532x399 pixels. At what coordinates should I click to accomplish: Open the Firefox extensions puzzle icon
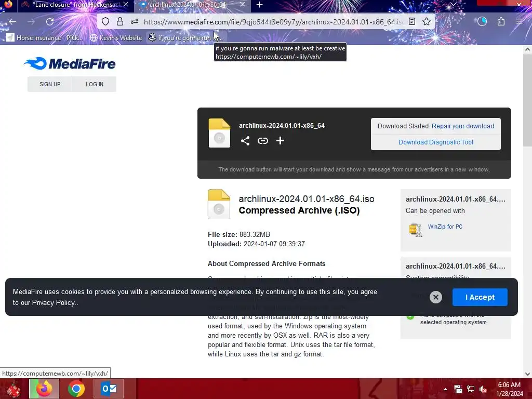pyautogui.click(x=501, y=22)
